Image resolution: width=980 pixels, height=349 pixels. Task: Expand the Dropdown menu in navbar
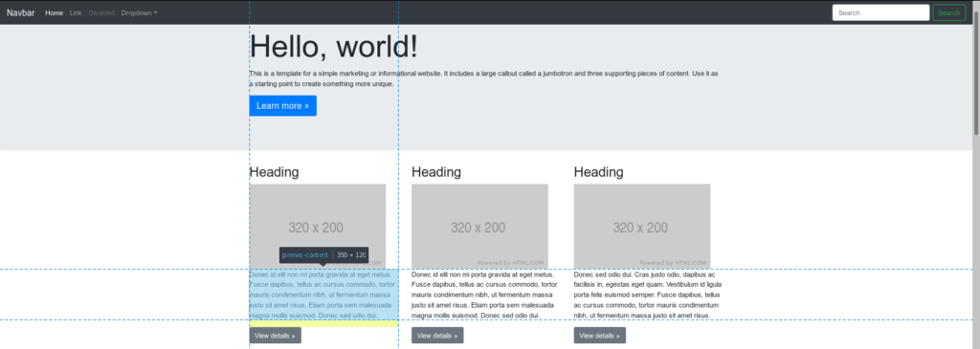pos(139,12)
